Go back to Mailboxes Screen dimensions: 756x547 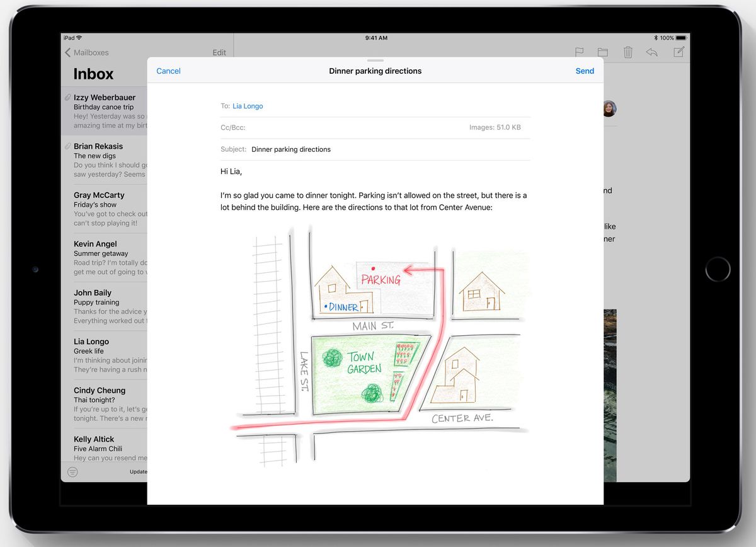pos(86,53)
